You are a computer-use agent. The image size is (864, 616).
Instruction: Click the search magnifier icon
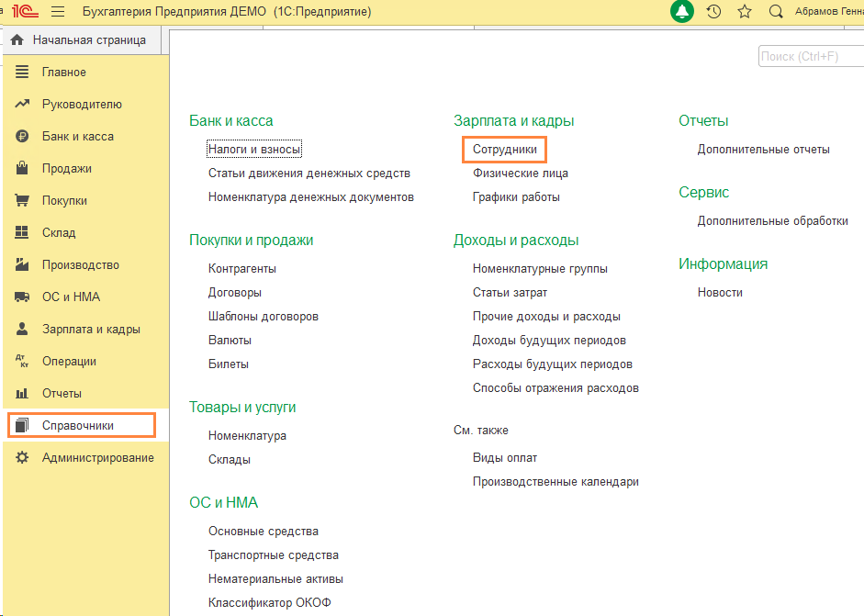(x=776, y=11)
